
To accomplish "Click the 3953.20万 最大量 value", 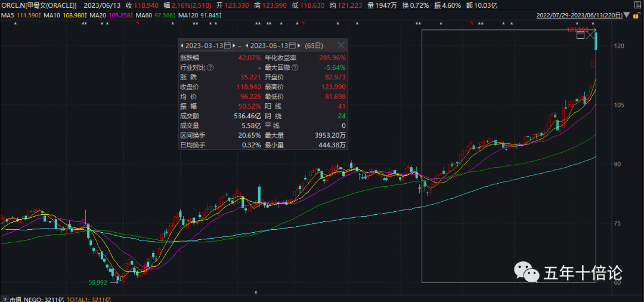I will 330,135.
